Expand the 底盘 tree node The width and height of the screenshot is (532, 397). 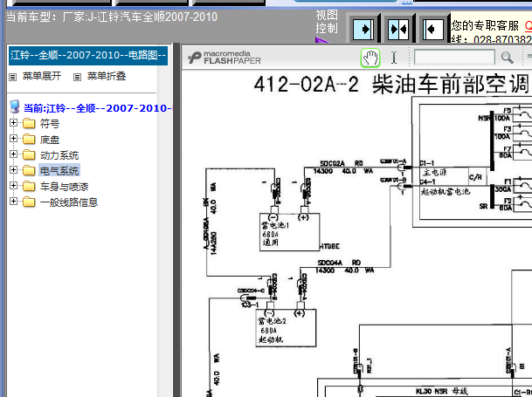pyautogui.click(x=13, y=139)
